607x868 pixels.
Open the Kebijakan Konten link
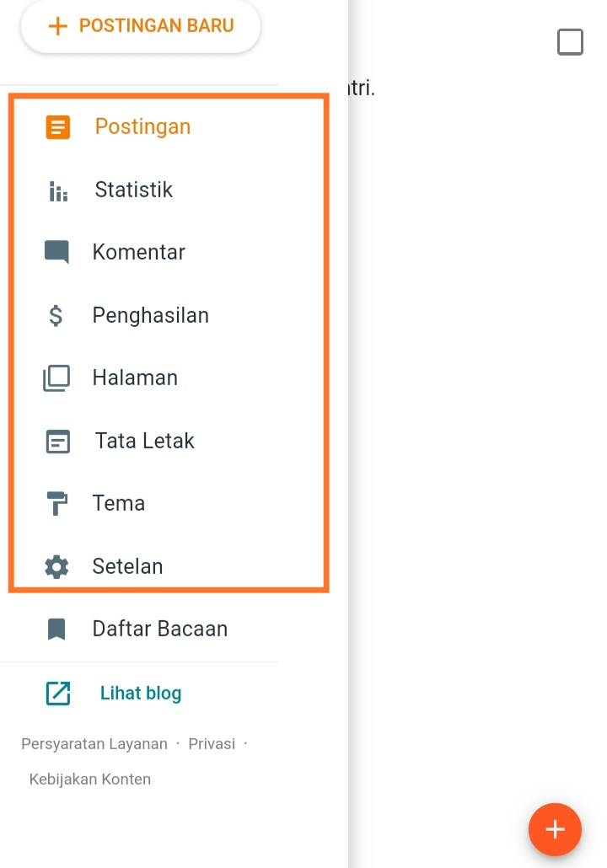tap(89, 779)
